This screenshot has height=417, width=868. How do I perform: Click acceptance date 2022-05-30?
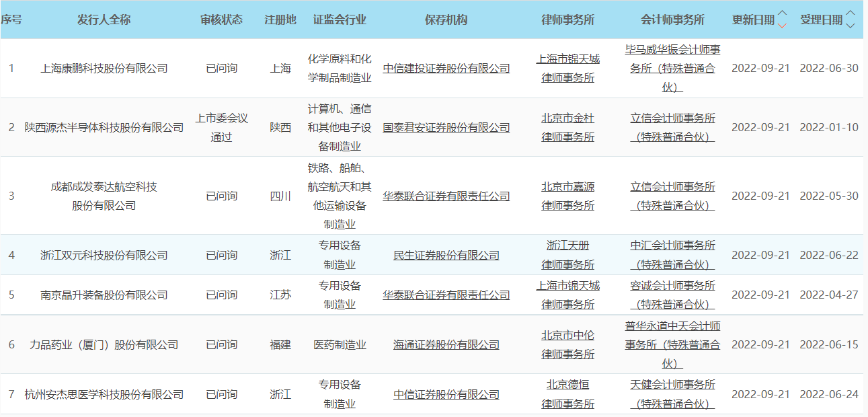(829, 196)
